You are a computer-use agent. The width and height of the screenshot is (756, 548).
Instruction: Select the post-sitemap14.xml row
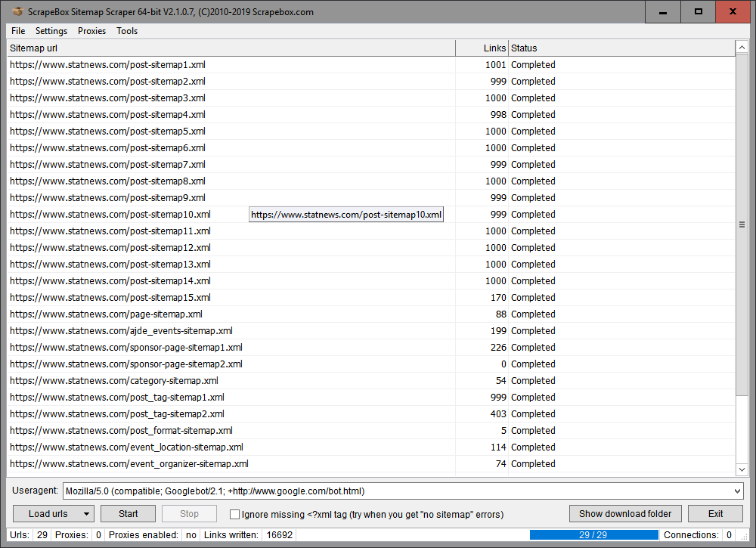371,281
